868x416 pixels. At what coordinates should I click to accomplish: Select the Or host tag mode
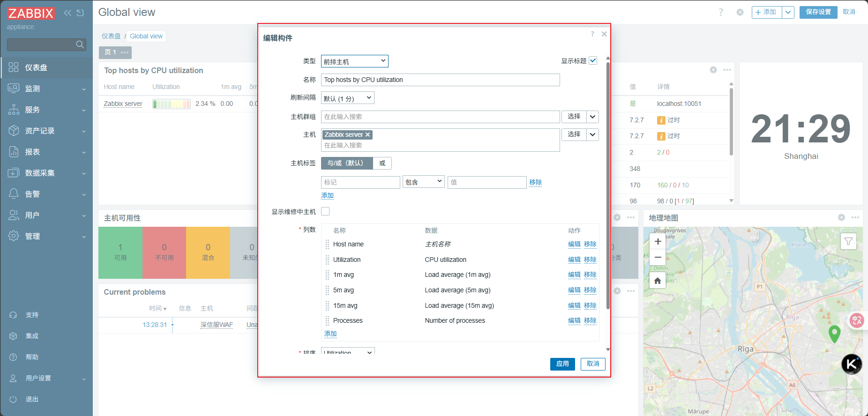pyautogui.click(x=382, y=163)
